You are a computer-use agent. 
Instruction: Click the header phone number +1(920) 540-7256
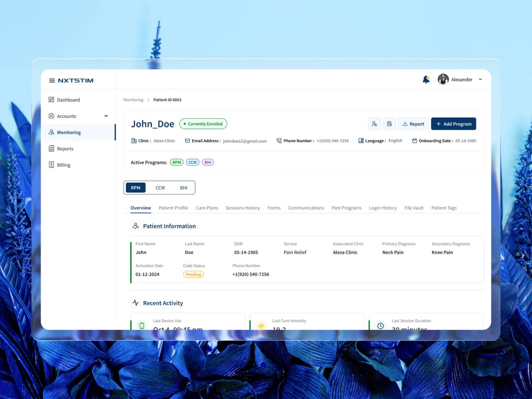coord(332,141)
